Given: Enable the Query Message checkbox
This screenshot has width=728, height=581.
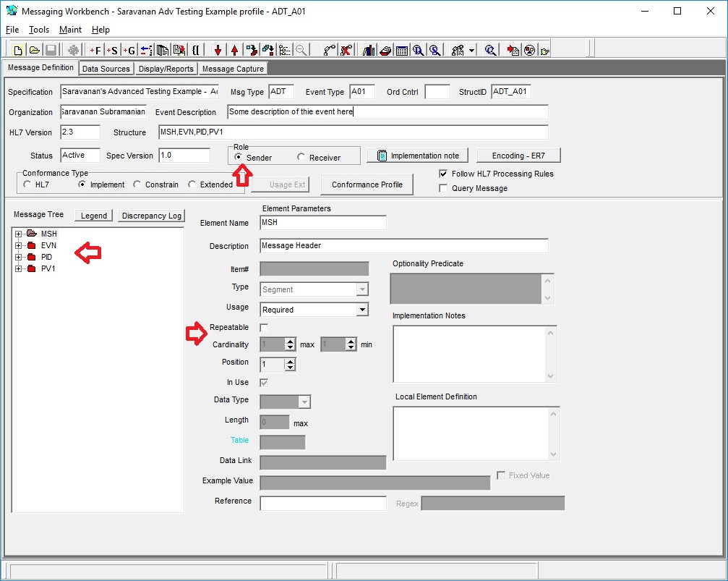Looking at the screenshot, I should pos(444,188).
